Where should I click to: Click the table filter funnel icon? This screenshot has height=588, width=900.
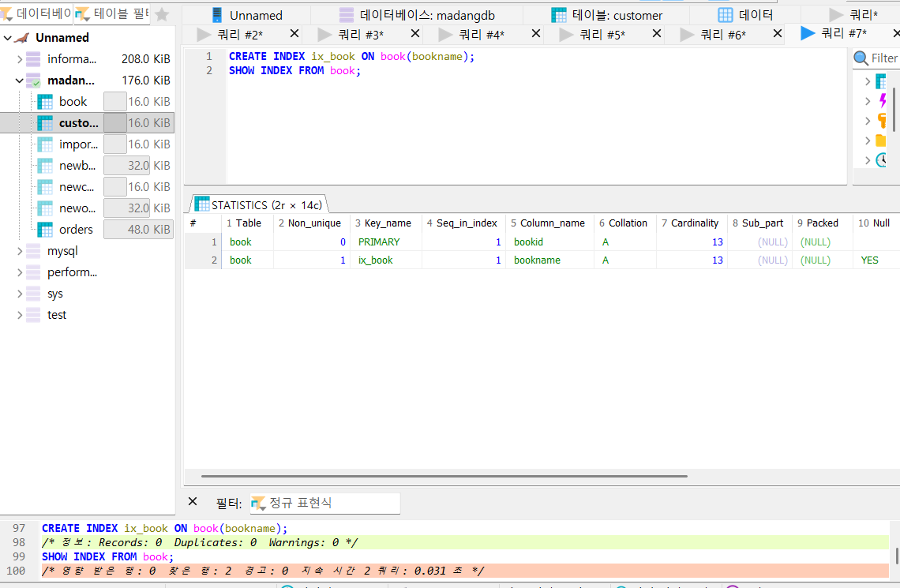82,13
